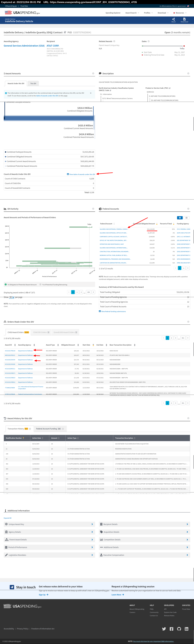Open info icon beside Related Awards

coord(114,41)
